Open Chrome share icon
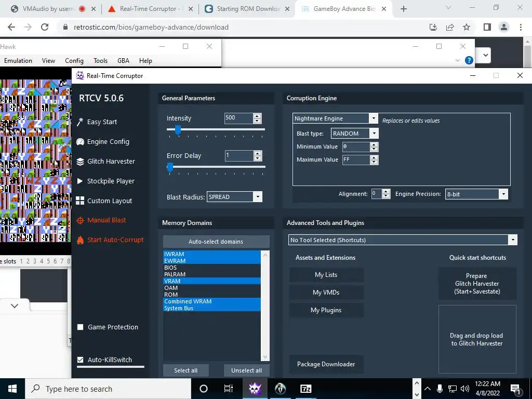 pos(450,27)
